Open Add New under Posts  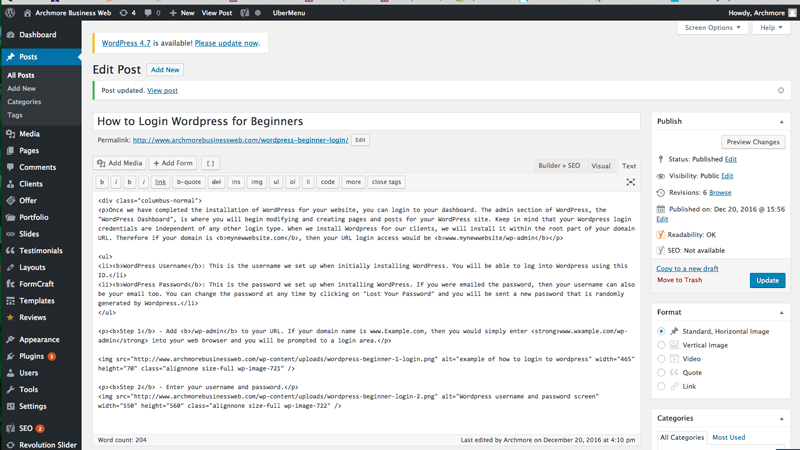coord(21,88)
